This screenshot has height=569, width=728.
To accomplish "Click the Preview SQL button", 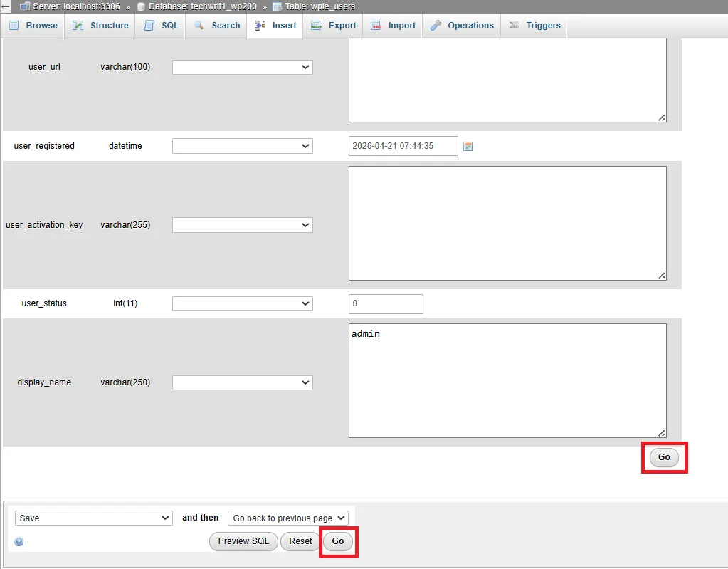I will point(243,541).
